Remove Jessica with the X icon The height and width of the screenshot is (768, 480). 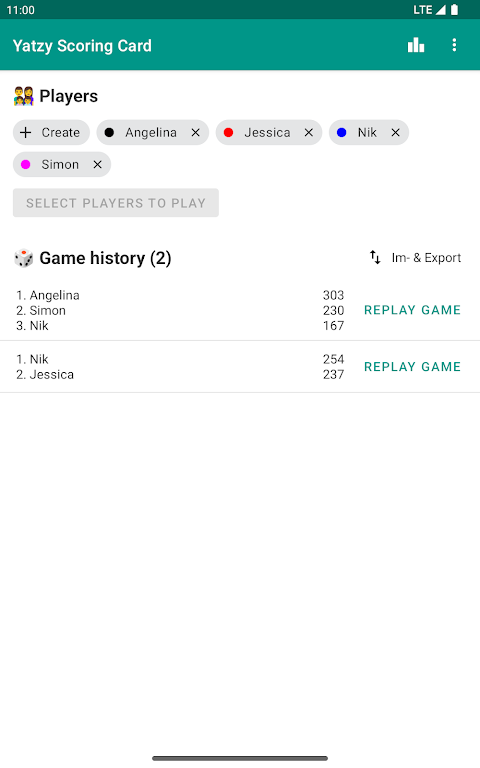point(309,133)
